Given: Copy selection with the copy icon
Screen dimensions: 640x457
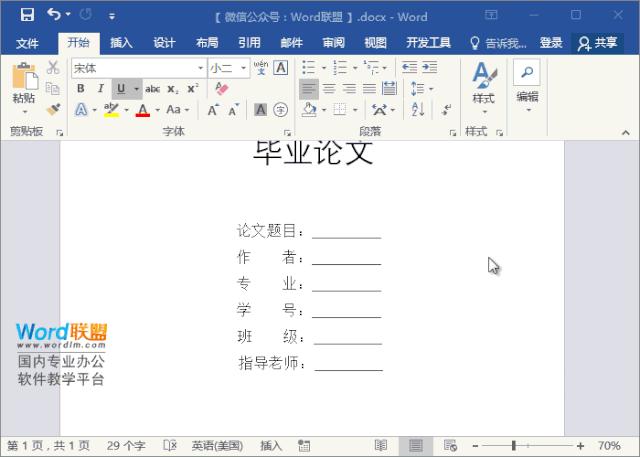Looking at the screenshot, I should 53,88.
